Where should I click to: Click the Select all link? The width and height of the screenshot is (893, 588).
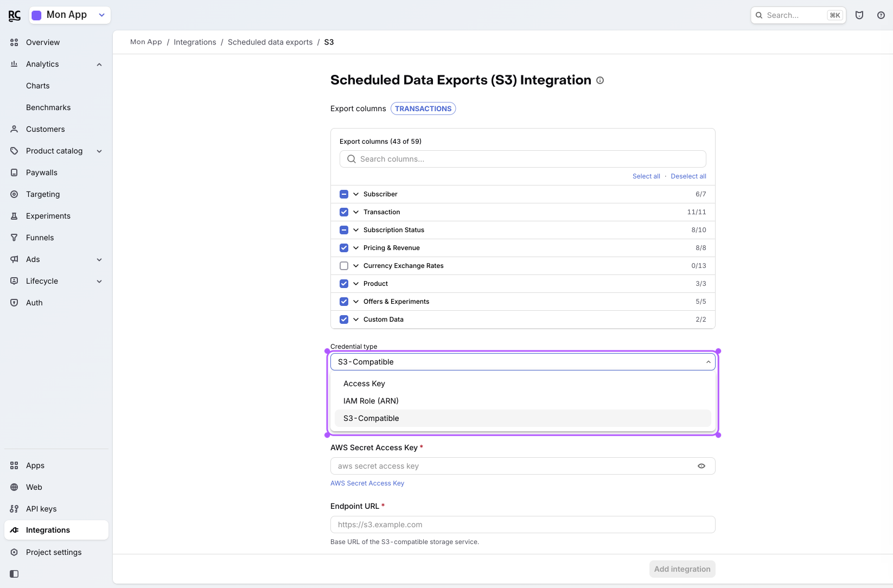tap(646, 176)
